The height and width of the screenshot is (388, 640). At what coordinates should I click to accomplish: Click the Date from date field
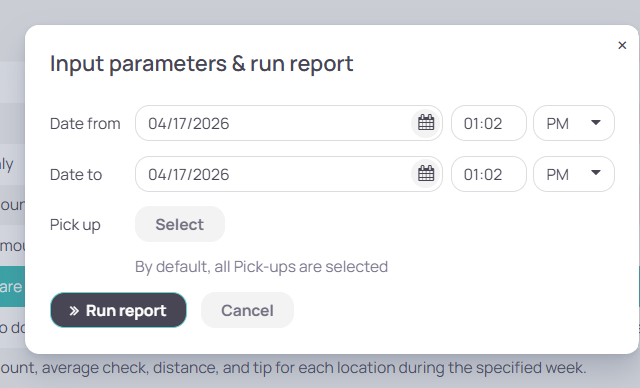(289, 123)
